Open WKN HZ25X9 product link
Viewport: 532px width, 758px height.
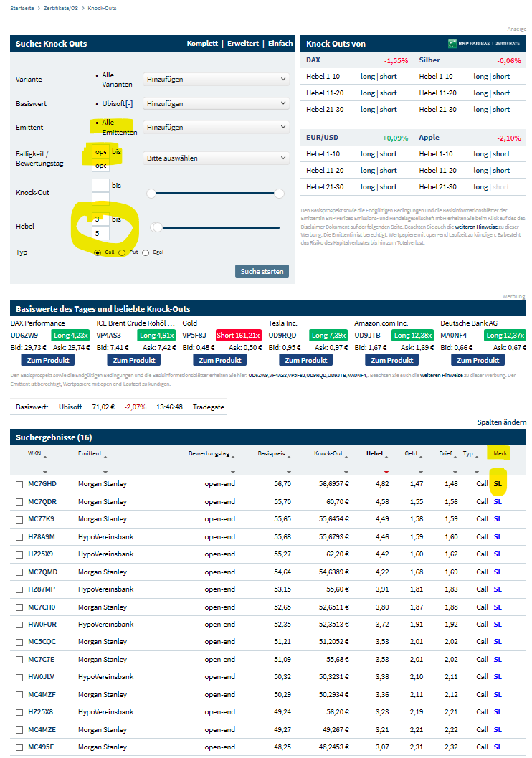(41, 554)
